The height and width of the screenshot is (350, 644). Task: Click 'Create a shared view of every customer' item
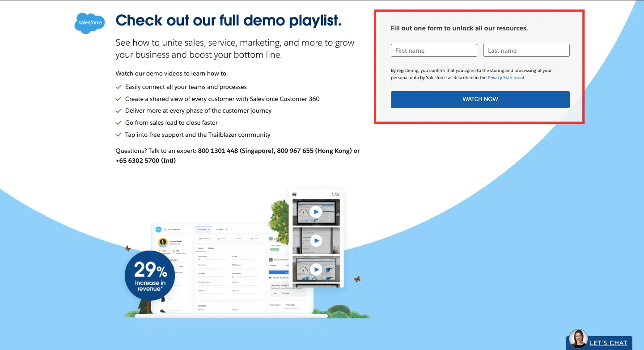click(x=222, y=99)
